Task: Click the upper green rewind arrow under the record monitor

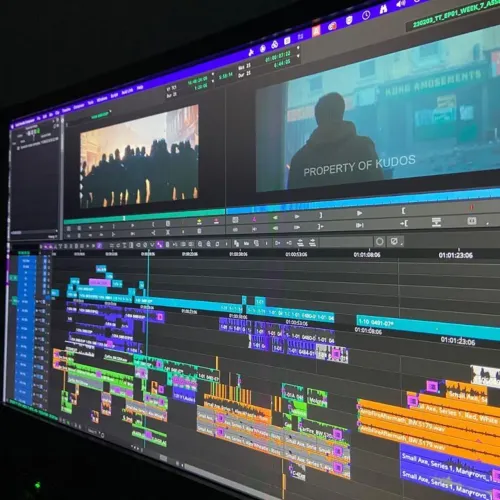Action: (275, 217)
